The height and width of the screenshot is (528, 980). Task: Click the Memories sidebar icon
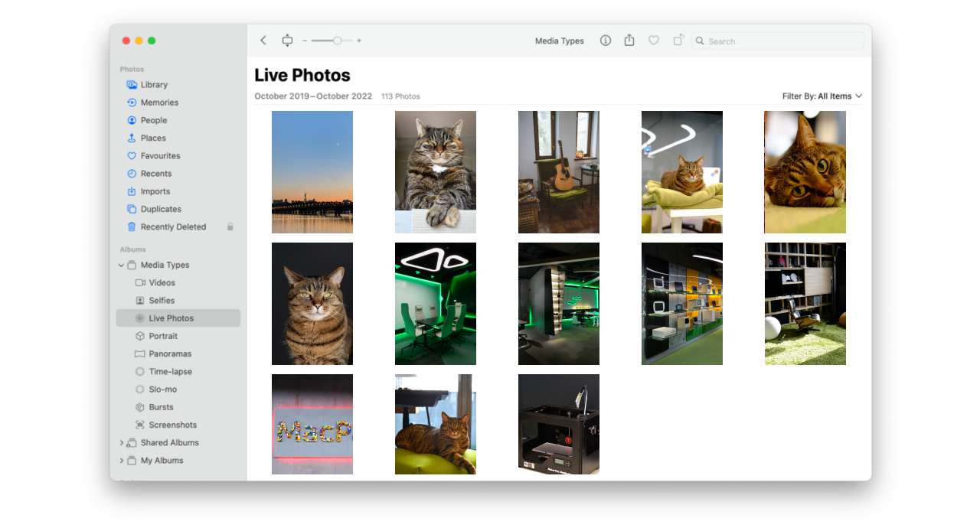tap(132, 103)
